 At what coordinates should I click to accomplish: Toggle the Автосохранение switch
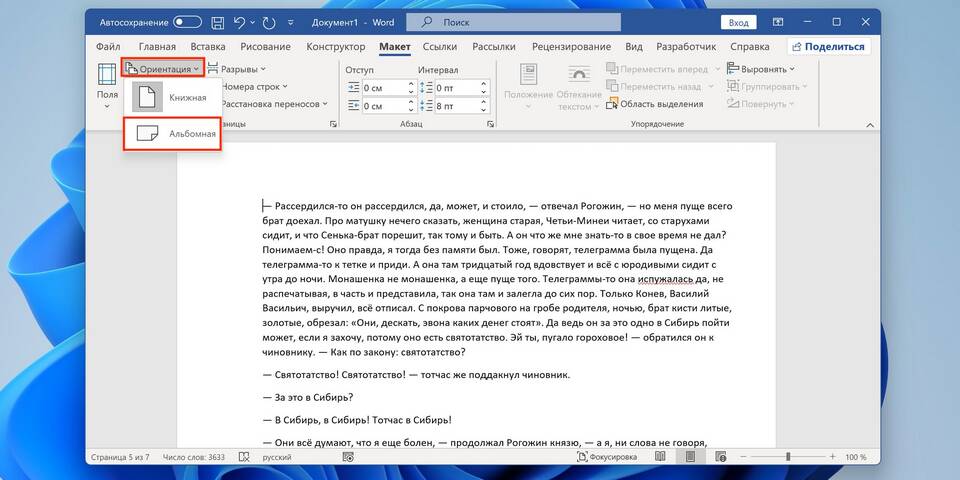(187, 23)
